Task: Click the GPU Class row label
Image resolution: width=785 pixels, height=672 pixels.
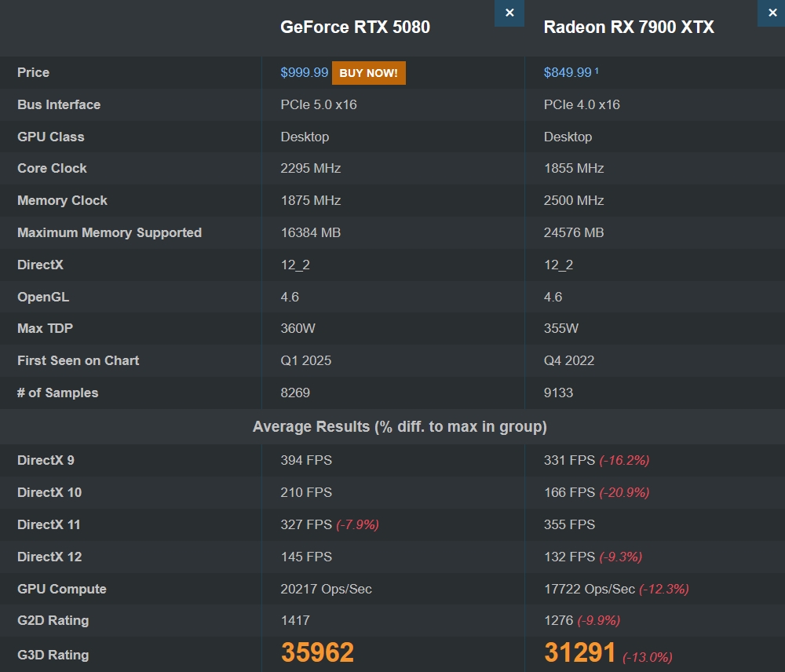Action: [50, 137]
